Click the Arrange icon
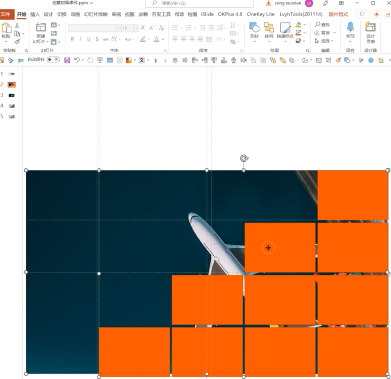The height and width of the screenshot is (379, 391). (x=269, y=27)
